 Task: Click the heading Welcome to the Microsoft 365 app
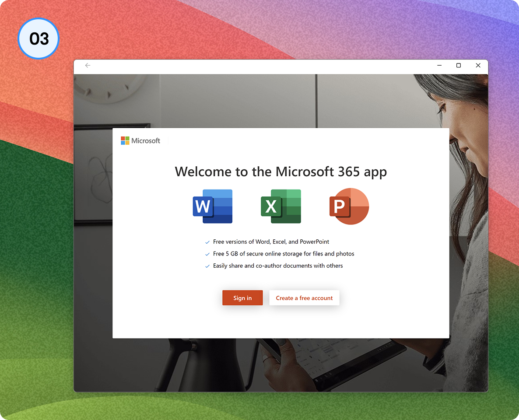281,172
